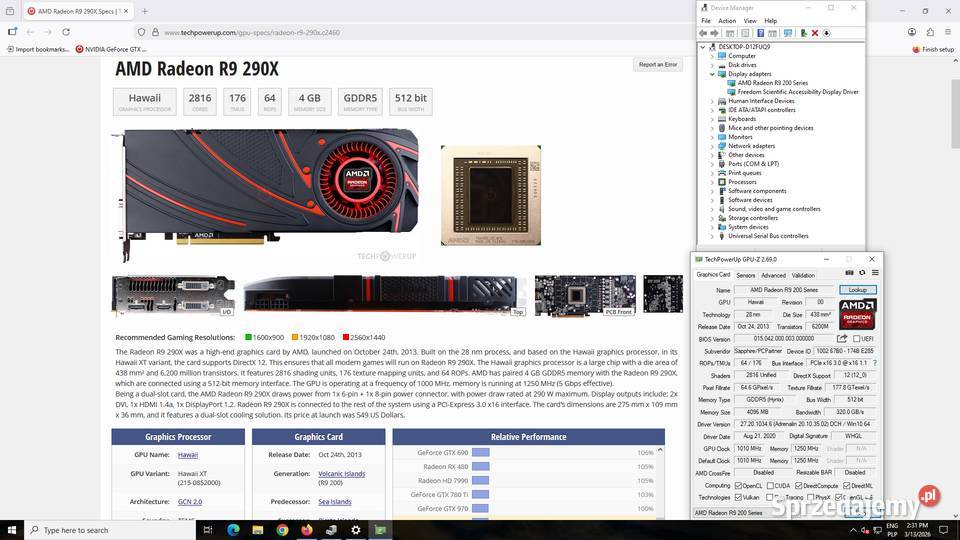Toggle the DirectML checkbox
This screenshot has height=540, width=960.
point(846,486)
